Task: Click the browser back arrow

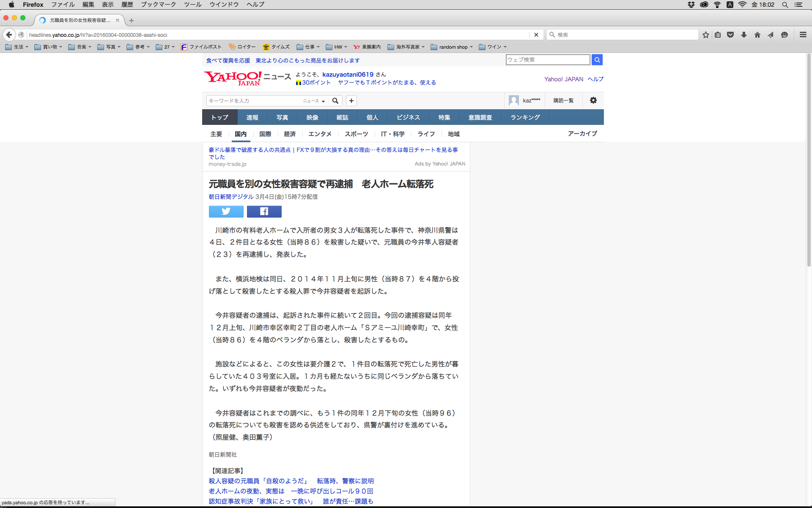Action: (x=9, y=35)
